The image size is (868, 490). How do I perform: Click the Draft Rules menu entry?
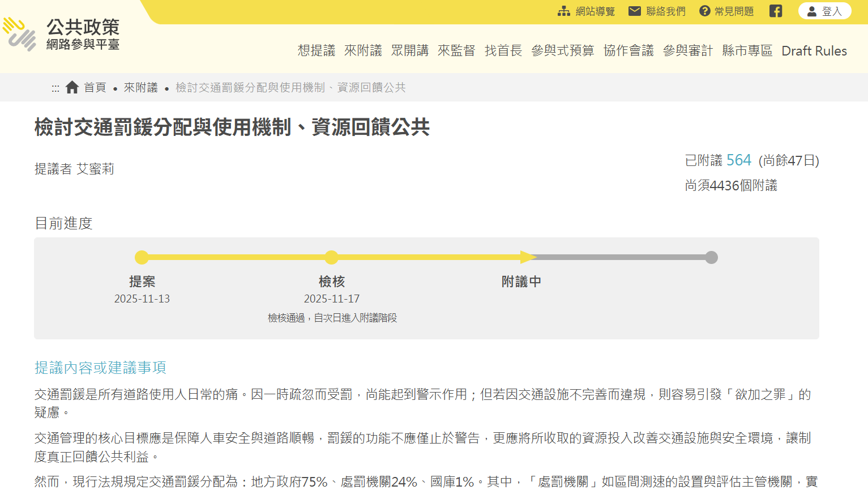[814, 50]
